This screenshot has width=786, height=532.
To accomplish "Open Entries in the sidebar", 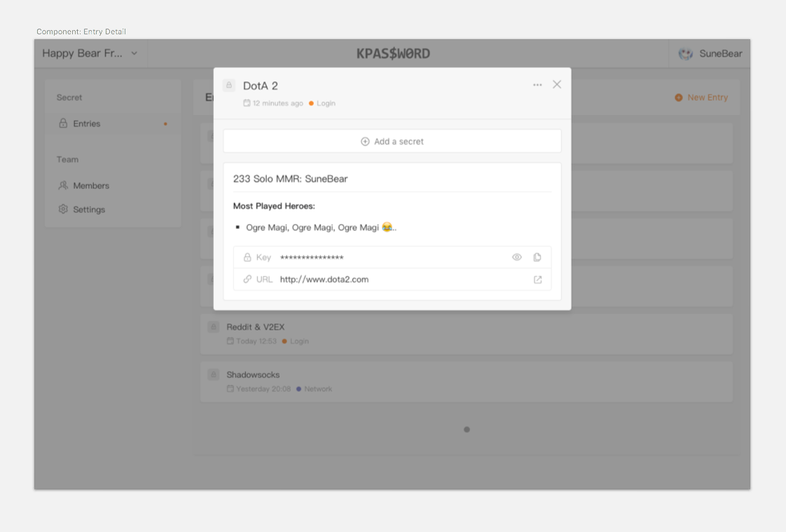I will click(113, 124).
